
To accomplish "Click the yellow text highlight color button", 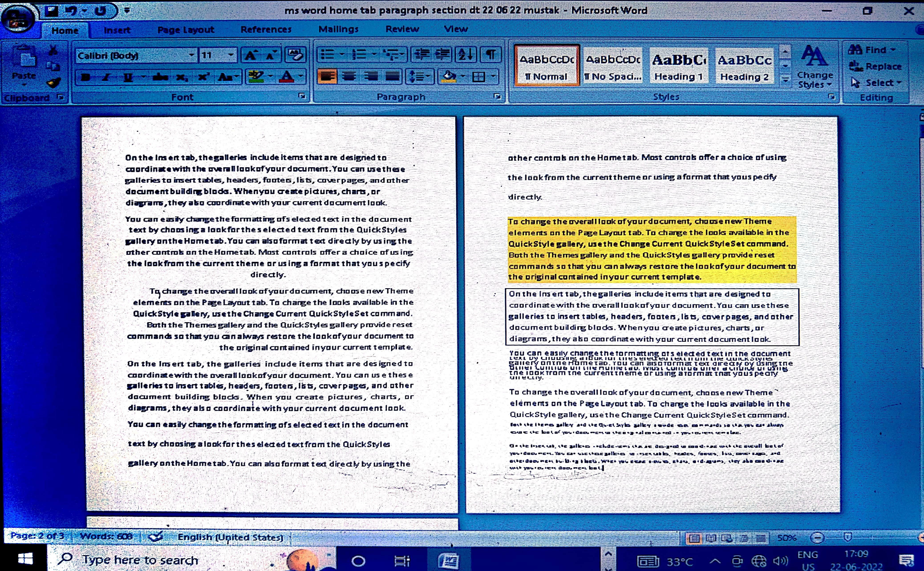I will tap(256, 77).
